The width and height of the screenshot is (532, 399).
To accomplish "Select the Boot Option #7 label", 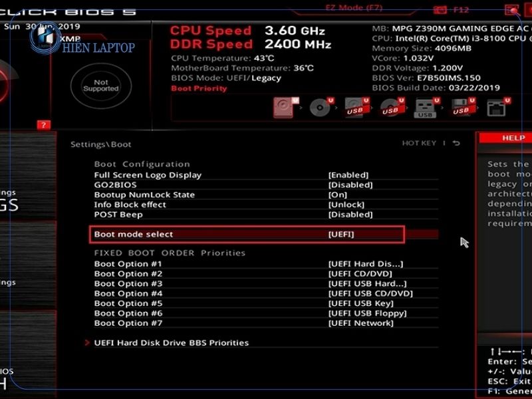I will 128,323.
